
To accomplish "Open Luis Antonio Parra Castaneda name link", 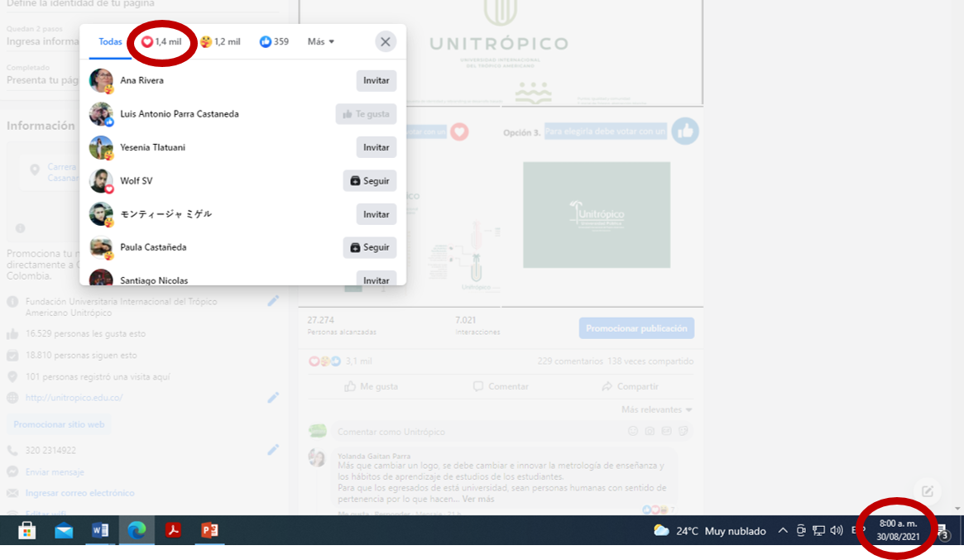I will (x=180, y=113).
